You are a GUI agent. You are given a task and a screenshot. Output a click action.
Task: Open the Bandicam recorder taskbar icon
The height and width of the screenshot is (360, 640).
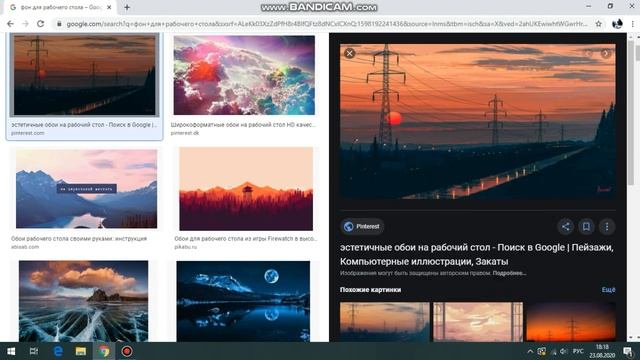coord(127,351)
